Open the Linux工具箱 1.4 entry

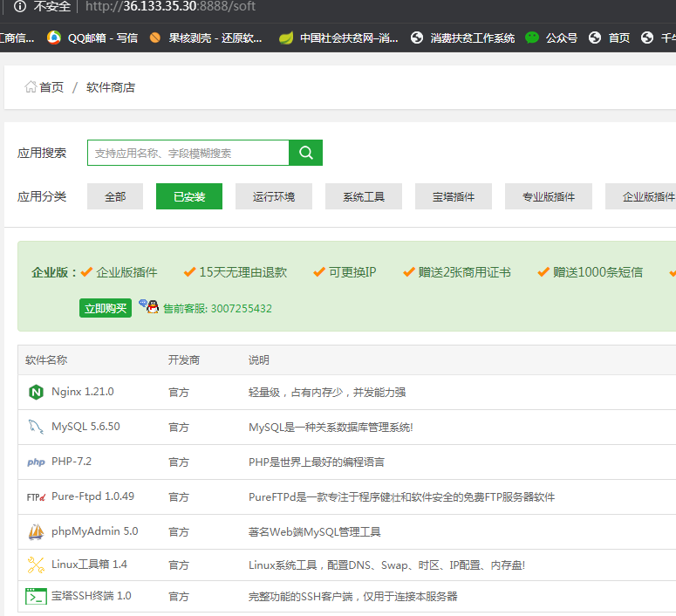[89, 565]
